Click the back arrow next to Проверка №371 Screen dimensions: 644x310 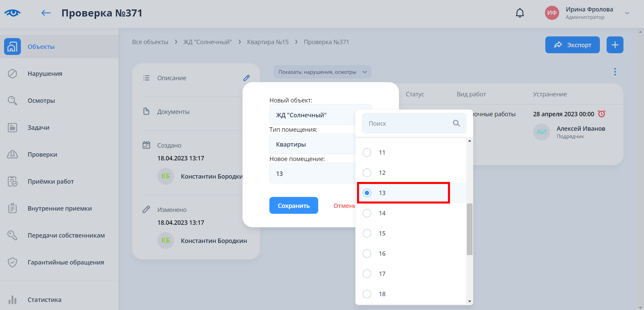point(46,13)
